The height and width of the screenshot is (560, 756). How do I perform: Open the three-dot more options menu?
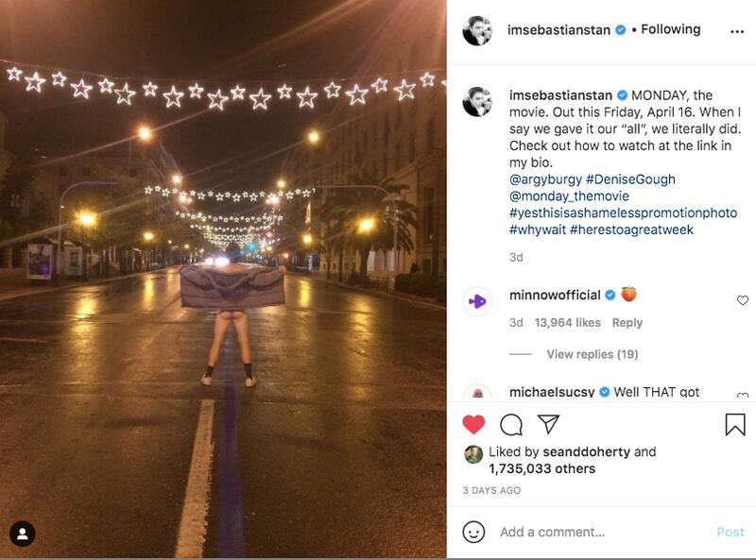(737, 31)
